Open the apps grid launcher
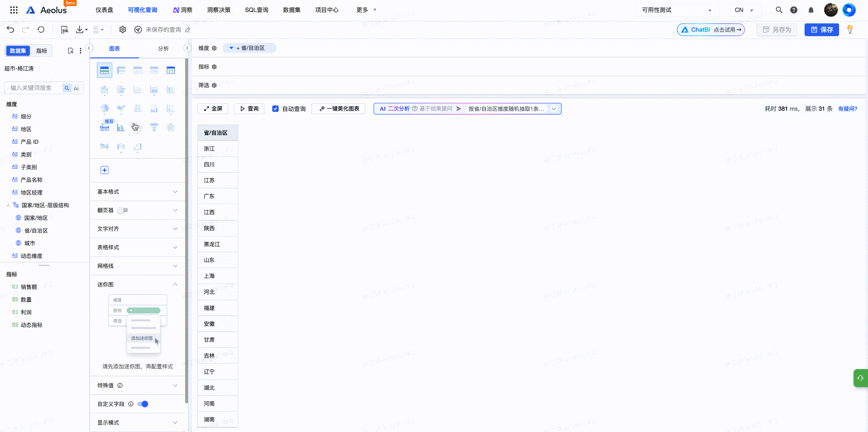 [14, 10]
